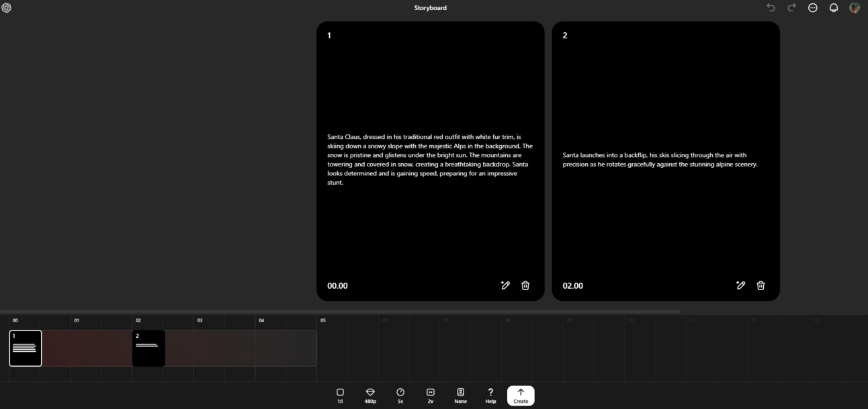Click the horizontal scrollbar above the timeline
Viewport: 868px width, 409px height.
(340, 312)
